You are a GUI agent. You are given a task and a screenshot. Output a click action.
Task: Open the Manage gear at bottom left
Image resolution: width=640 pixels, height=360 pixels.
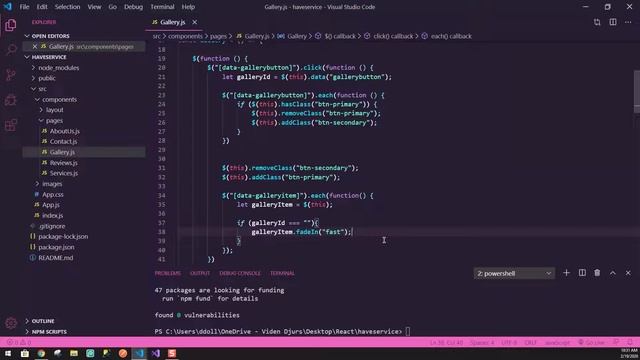tap(11, 323)
